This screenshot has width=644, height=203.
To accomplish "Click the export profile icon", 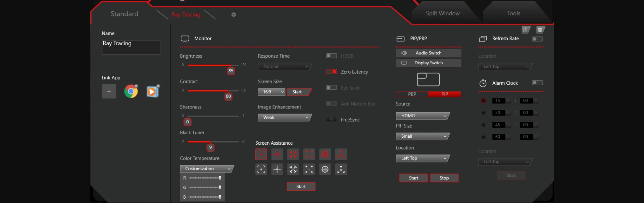I will [526, 30].
